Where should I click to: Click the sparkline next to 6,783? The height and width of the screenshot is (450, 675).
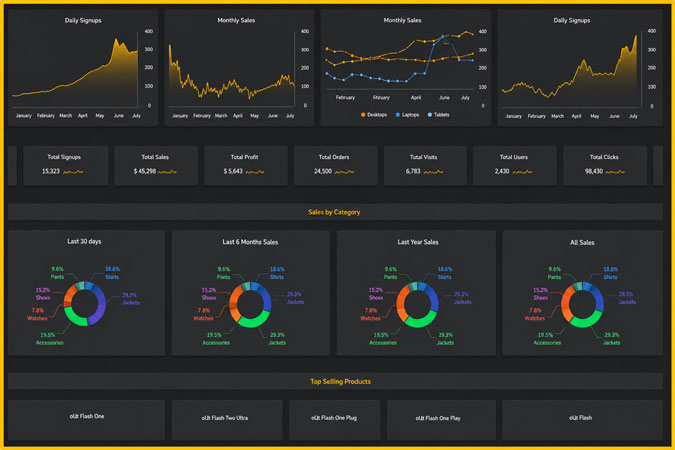(433, 172)
